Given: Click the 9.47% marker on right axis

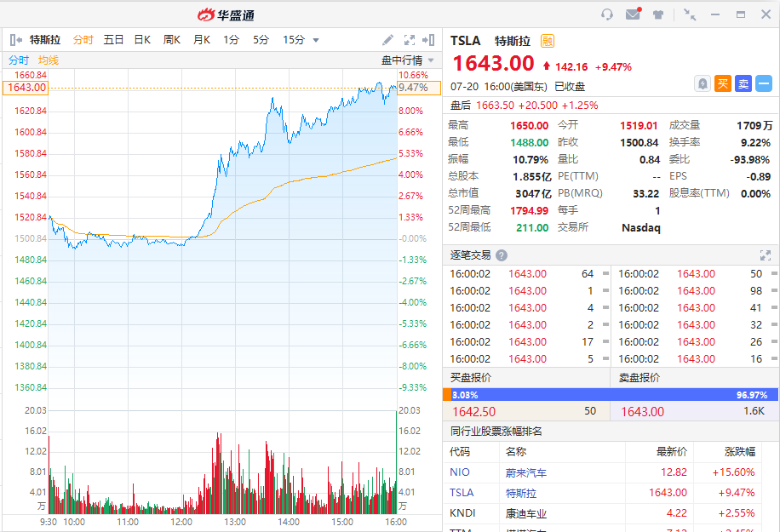Looking at the screenshot, I should click(x=419, y=88).
